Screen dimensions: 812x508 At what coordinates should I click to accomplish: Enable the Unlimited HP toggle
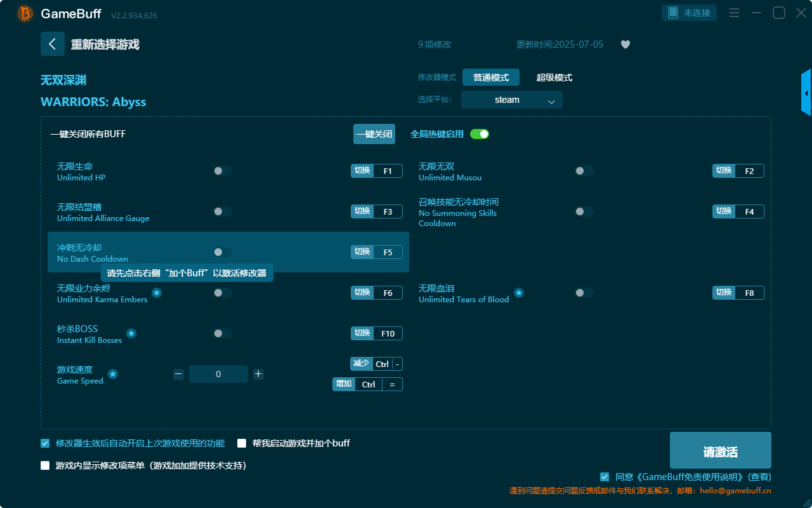[x=222, y=170]
